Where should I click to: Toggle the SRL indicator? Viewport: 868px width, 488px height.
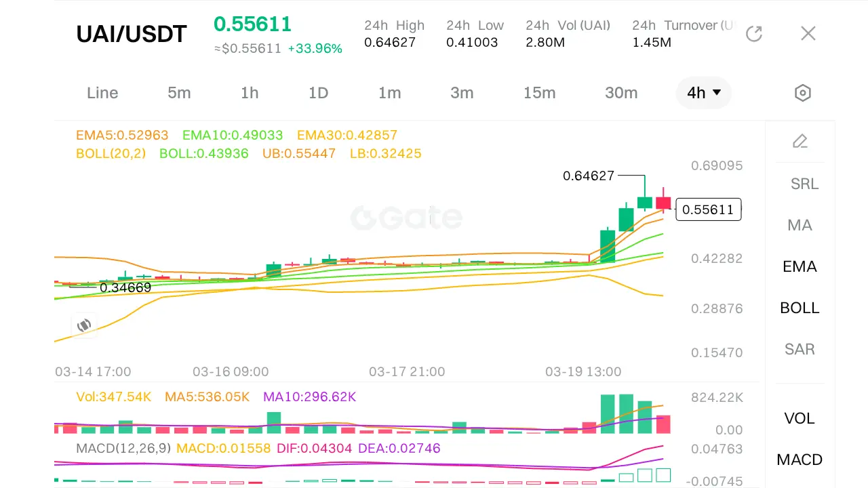point(805,184)
